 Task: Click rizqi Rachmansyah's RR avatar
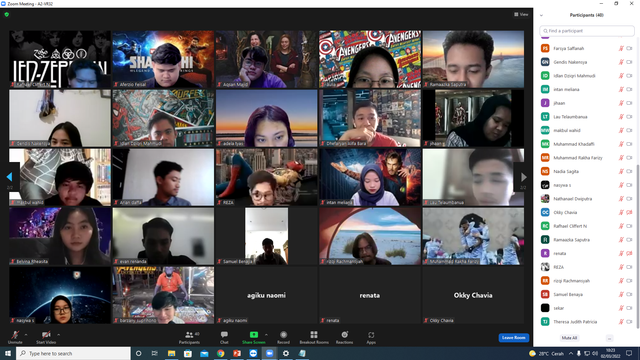(x=545, y=281)
